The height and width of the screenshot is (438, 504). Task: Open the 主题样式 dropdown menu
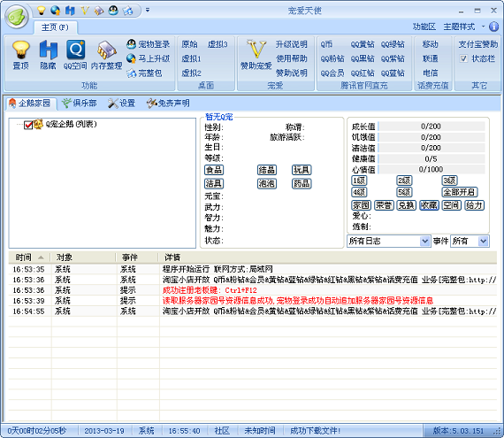(464, 27)
